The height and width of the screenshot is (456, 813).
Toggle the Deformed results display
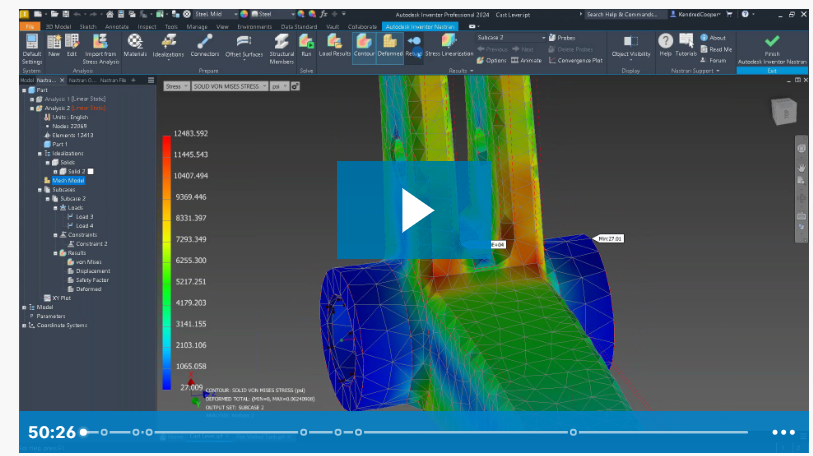point(390,46)
